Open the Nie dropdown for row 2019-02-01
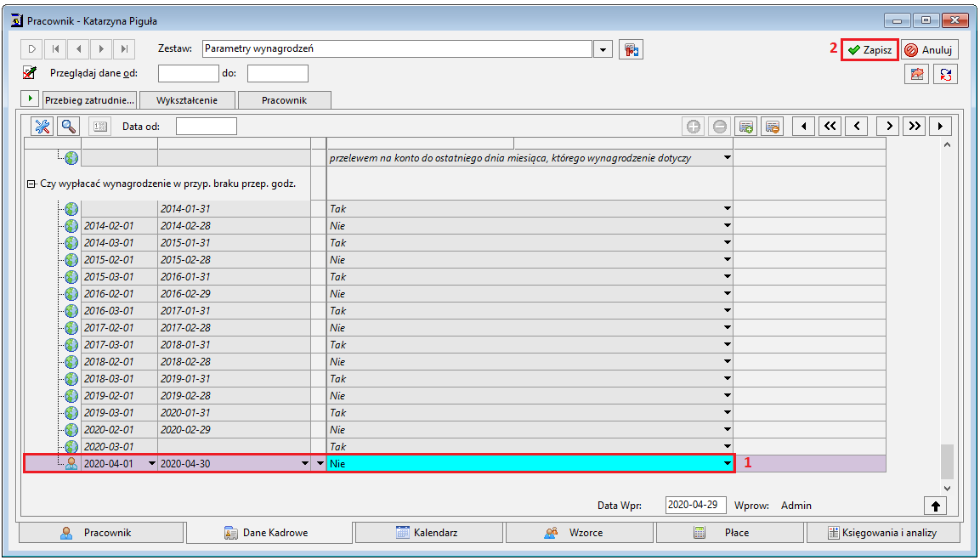This screenshot has width=980, height=560. [728, 396]
